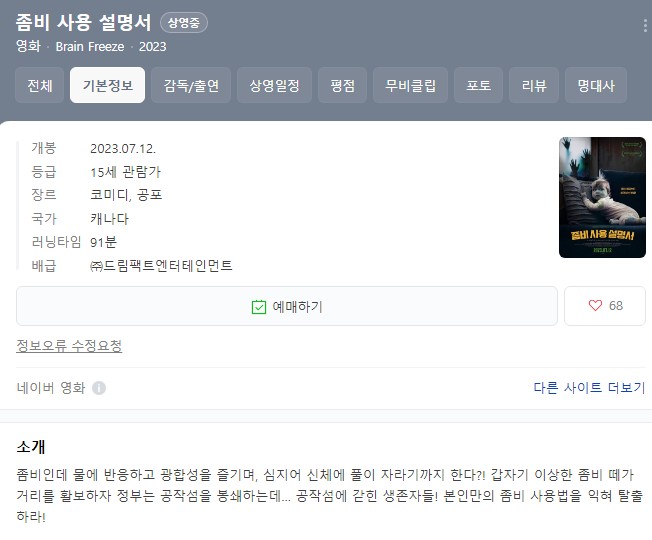Open the 전체 tab
The width and height of the screenshot is (652, 540).
(40, 85)
